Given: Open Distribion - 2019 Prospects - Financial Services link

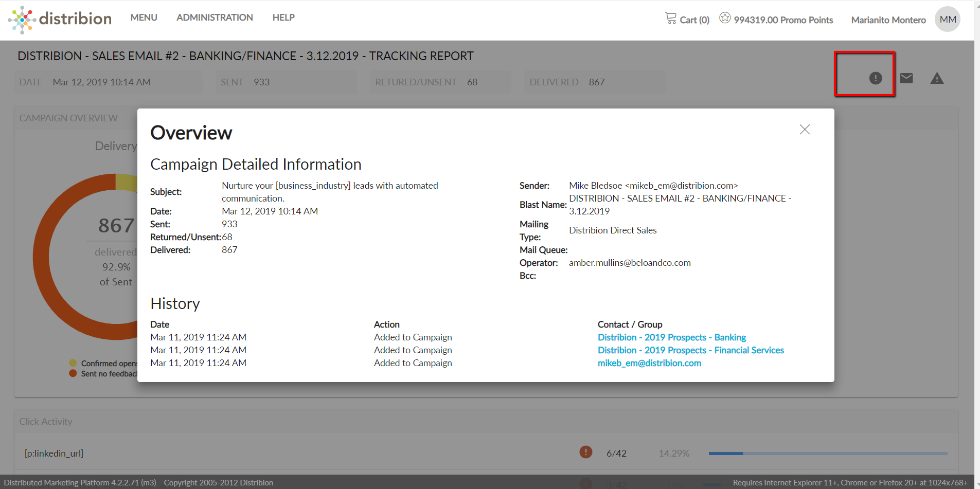Looking at the screenshot, I should 690,350.
